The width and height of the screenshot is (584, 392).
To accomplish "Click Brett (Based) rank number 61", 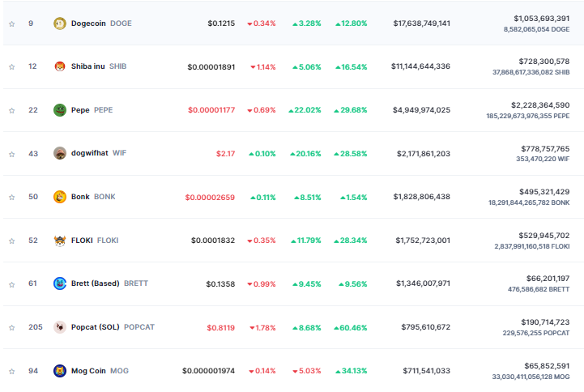I will tap(32, 283).
